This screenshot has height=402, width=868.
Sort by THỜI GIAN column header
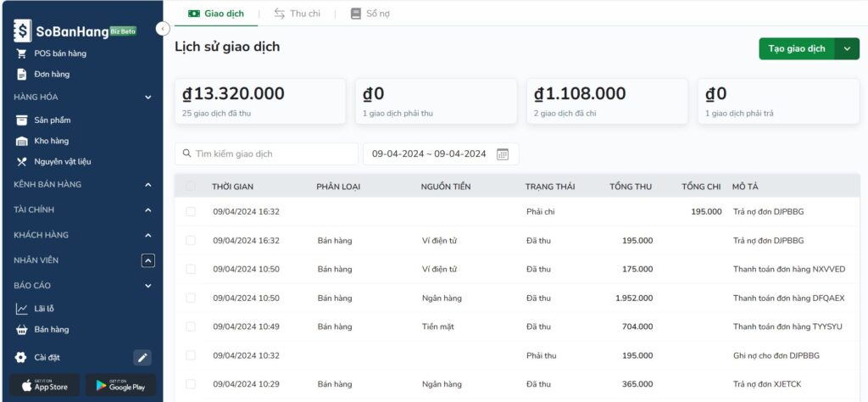pos(232,187)
